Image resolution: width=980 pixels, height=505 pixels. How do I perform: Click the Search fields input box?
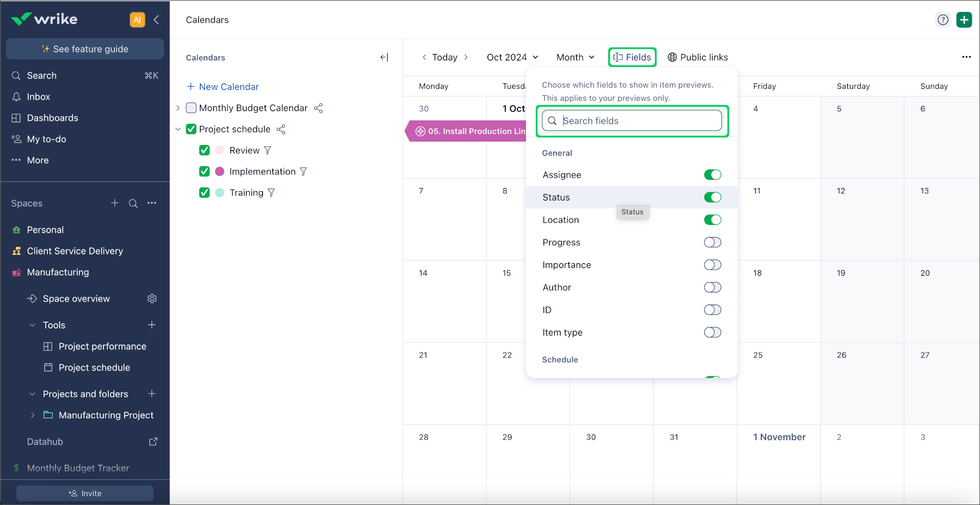637,121
